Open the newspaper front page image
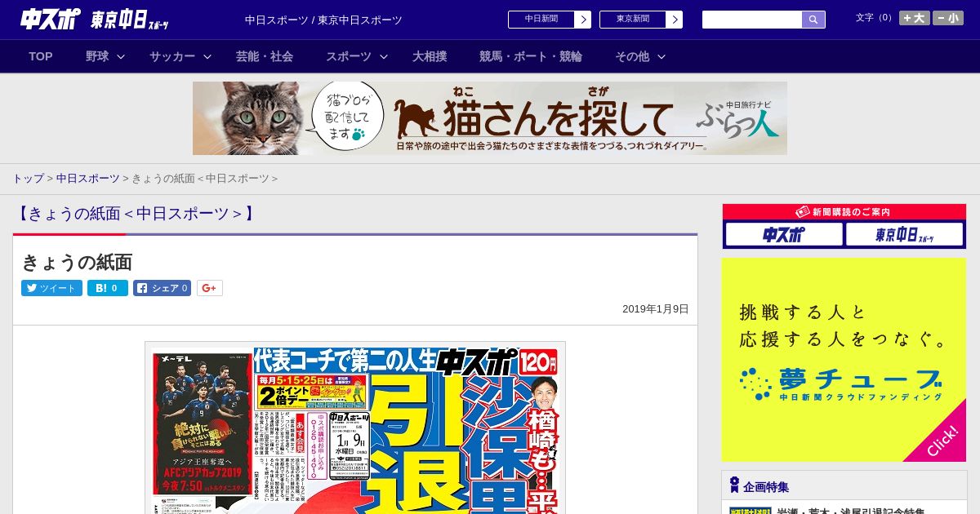The width and height of the screenshot is (980, 514). coord(355,428)
